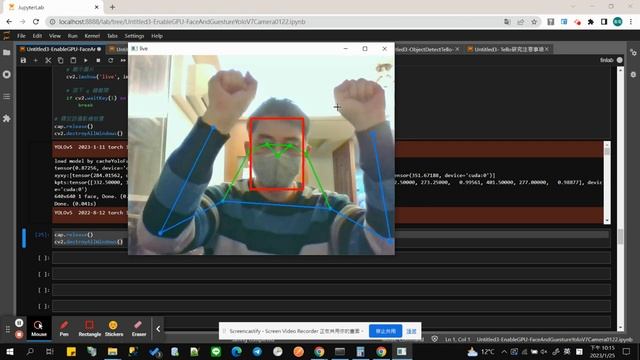640x360 pixels.
Task: Open the Help menu
Action: pyautogui.click(x=157, y=36)
